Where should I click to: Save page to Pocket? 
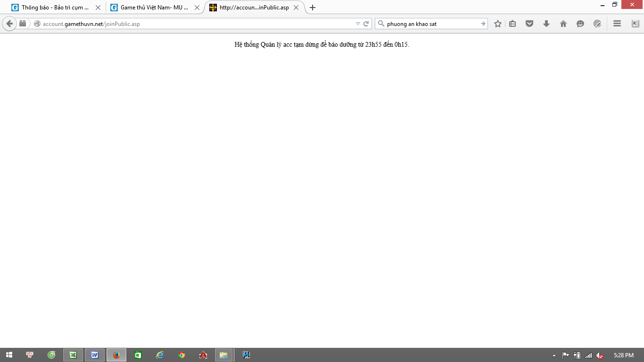[529, 24]
